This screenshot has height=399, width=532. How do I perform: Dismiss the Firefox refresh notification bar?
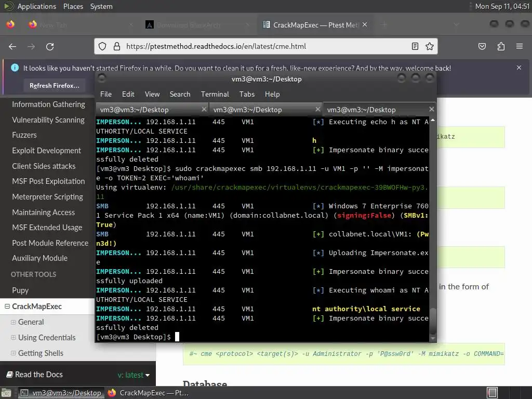(x=519, y=68)
